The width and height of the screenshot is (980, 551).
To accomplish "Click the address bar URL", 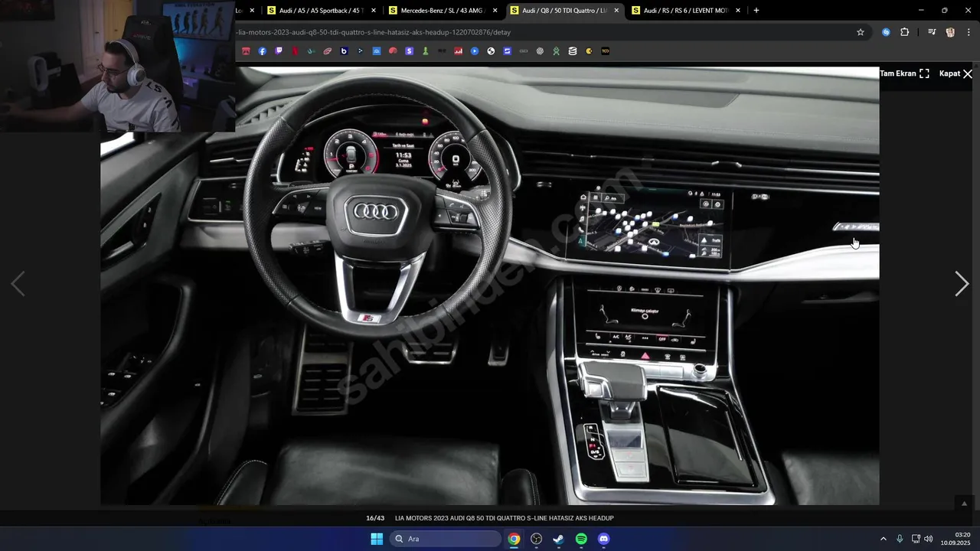I will [x=374, y=32].
